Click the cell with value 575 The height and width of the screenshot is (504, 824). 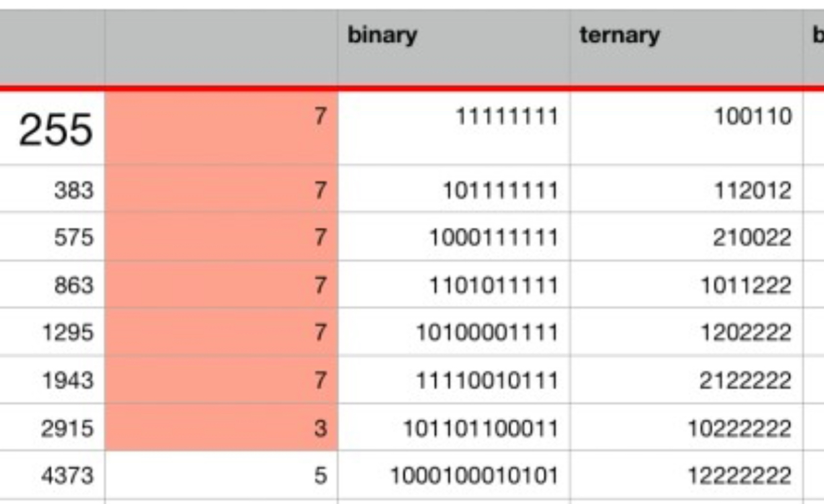pos(73,237)
